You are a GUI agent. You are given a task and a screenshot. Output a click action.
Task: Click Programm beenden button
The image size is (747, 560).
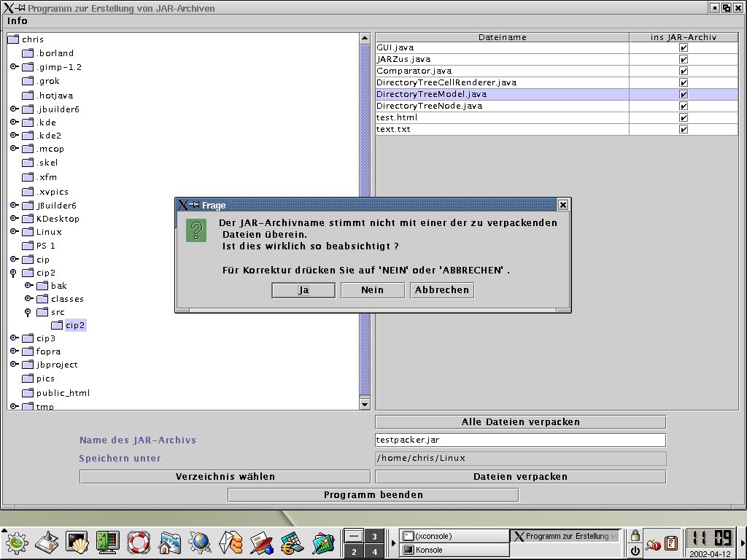coord(373,495)
